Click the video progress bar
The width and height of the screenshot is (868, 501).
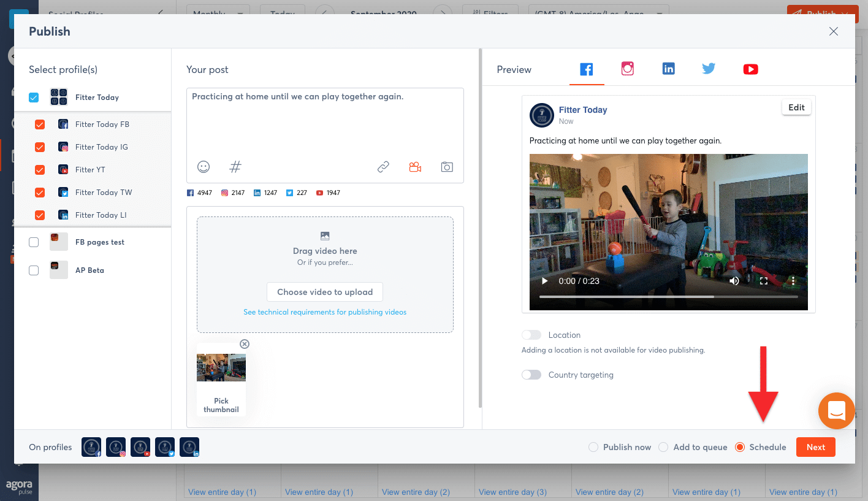click(668, 297)
